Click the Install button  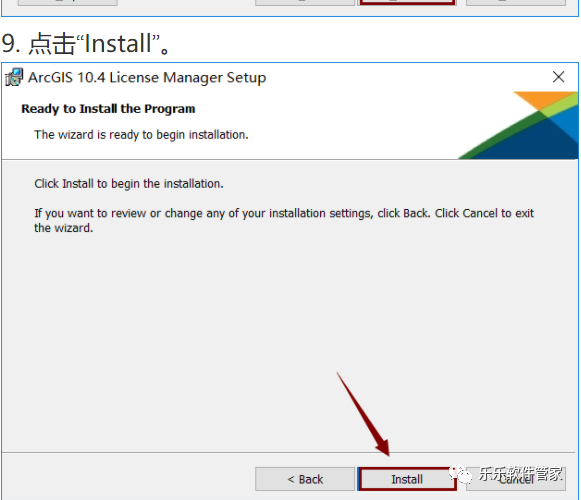click(x=407, y=479)
